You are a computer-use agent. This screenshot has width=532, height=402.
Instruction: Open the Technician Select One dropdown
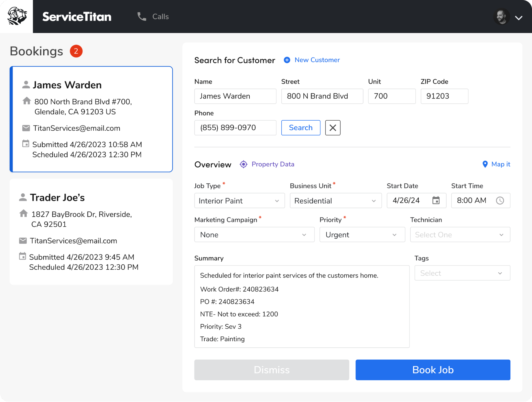460,235
